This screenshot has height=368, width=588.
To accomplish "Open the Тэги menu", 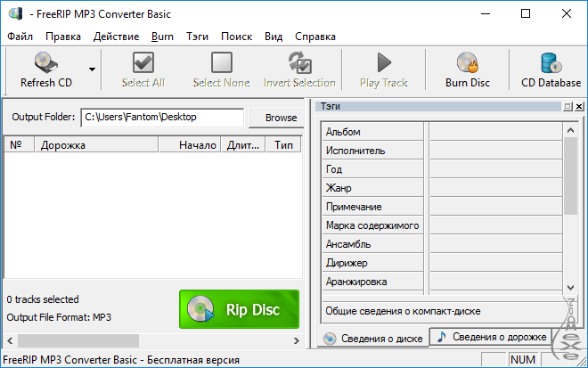I will tap(197, 37).
